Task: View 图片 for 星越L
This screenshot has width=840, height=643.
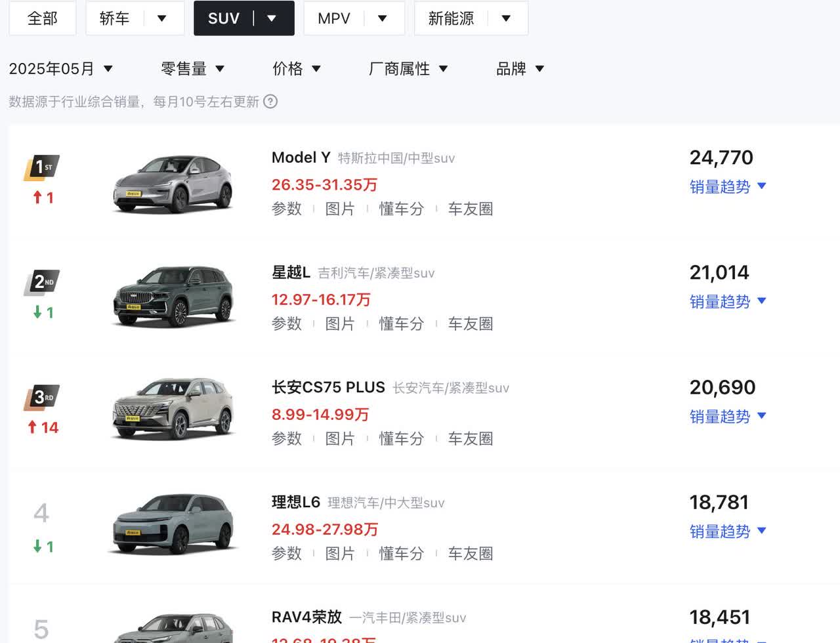Action: click(x=340, y=323)
